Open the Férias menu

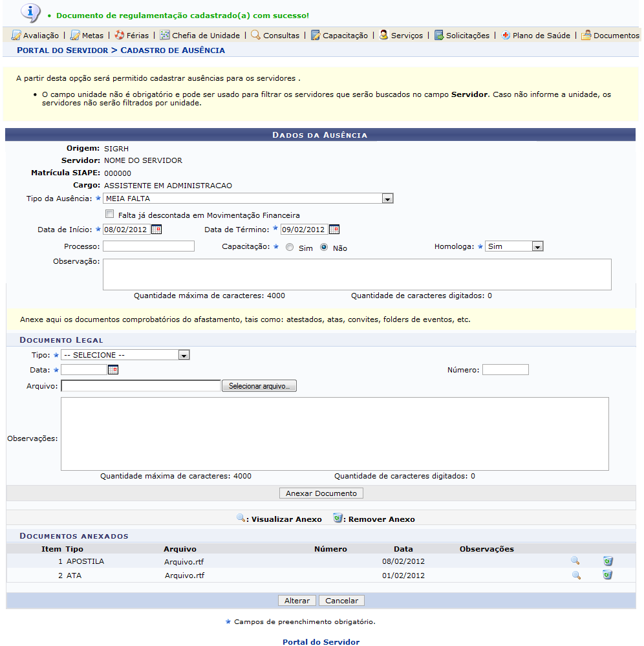[x=132, y=36]
